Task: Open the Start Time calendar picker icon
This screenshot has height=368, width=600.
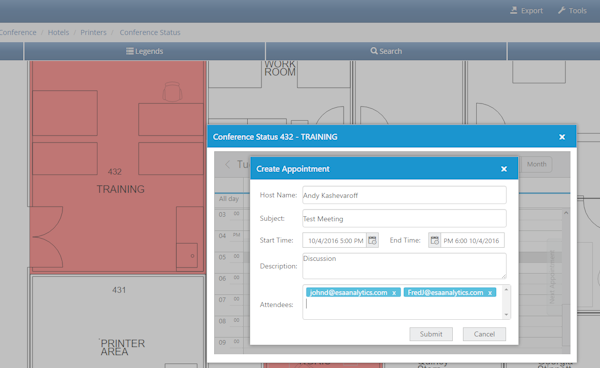Action: tap(372, 240)
